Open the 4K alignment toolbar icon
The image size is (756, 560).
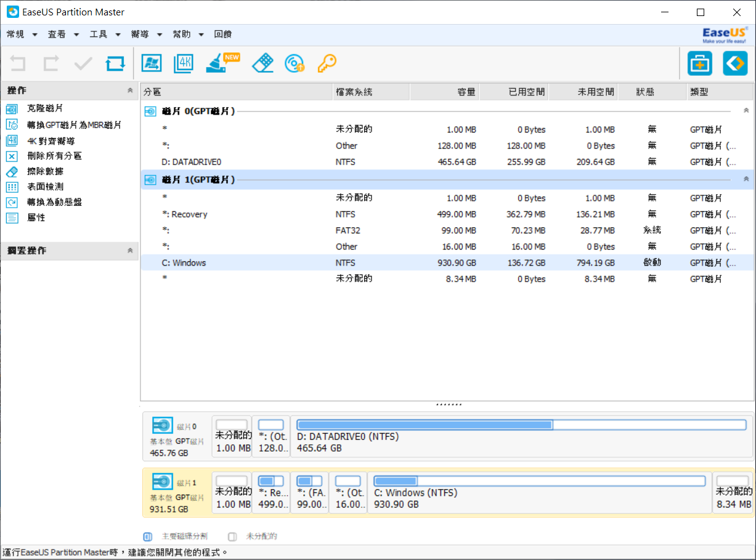(184, 63)
